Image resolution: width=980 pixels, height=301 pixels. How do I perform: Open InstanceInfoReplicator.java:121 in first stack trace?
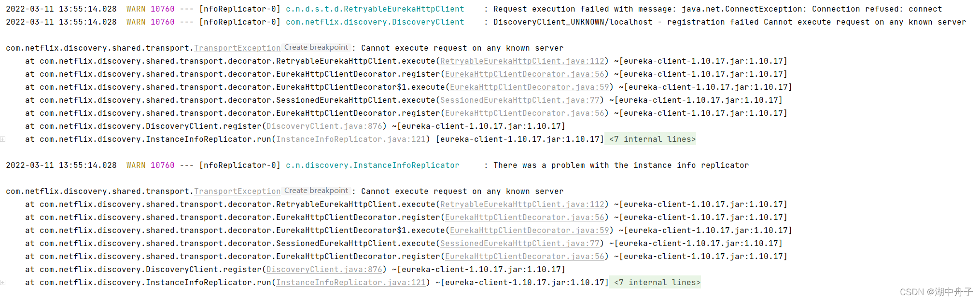[x=351, y=139]
